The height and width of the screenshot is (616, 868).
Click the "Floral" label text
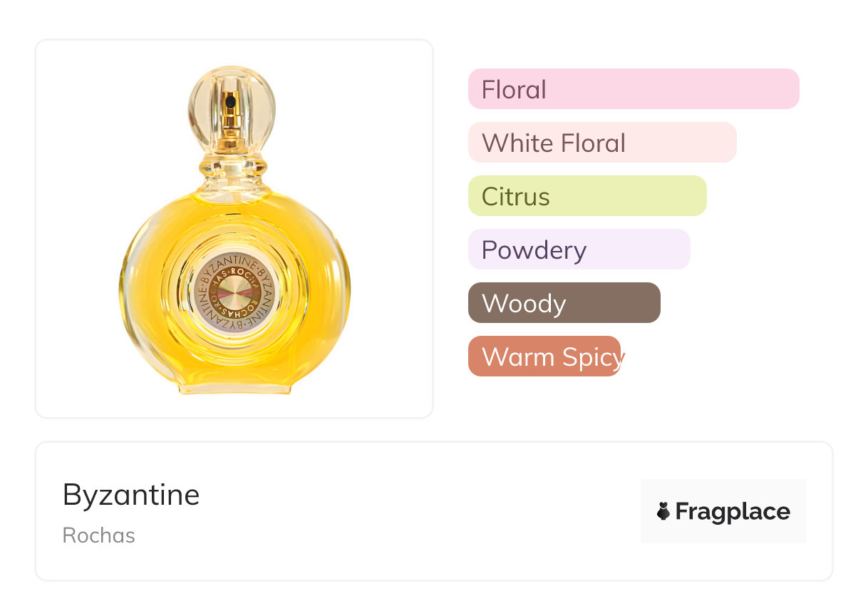514,90
